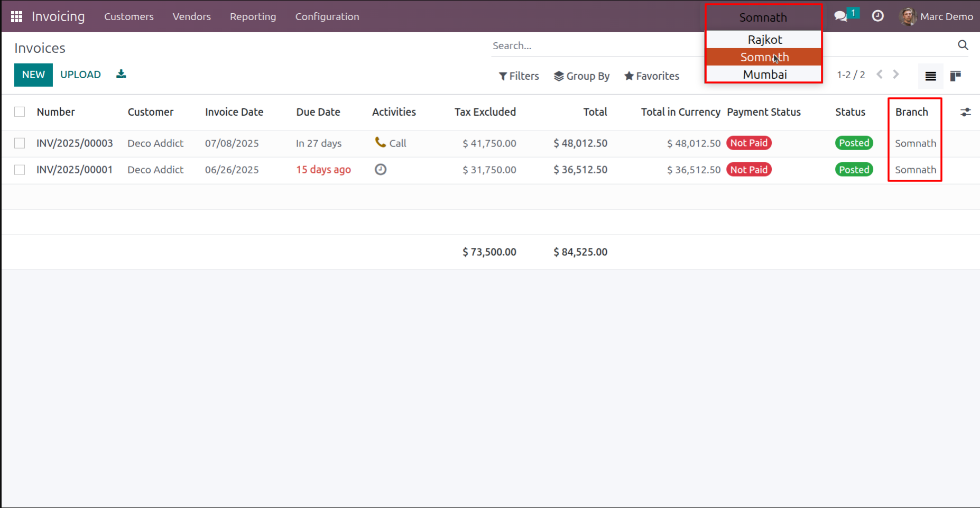Expand the Filters dropdown

pos(519,76)
